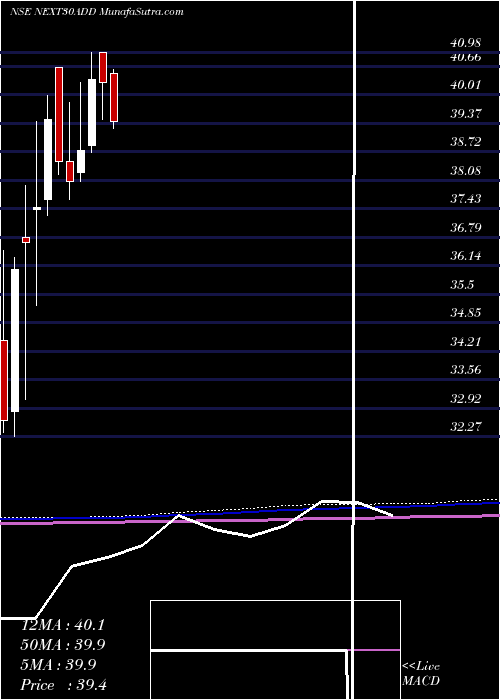Select the 39.37 price axis label

(466, 113)
